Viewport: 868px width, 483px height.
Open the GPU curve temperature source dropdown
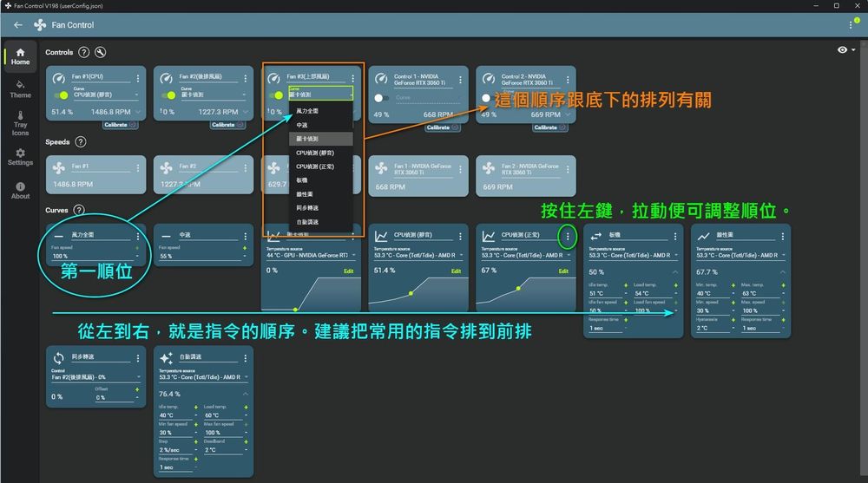[x=312, y=255]
